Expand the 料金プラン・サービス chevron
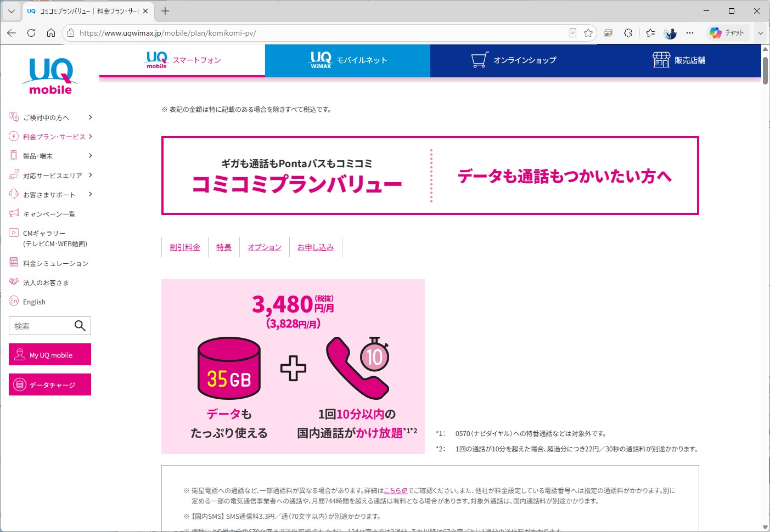770x532 pixels. (90, 137)
